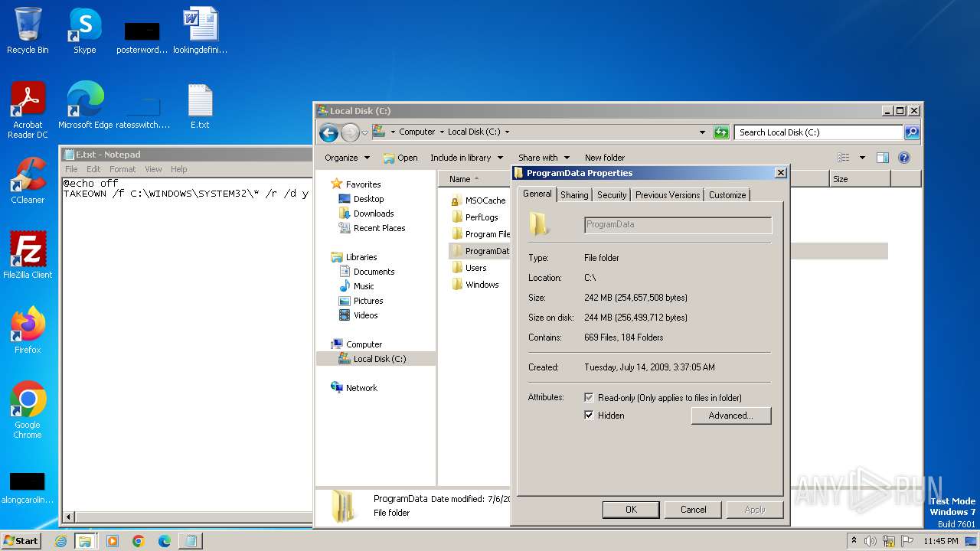This screenshot has width=980, height=551.
Task: Launch Microsoft Edge desktop shortcut
Action: coord(85,106)
